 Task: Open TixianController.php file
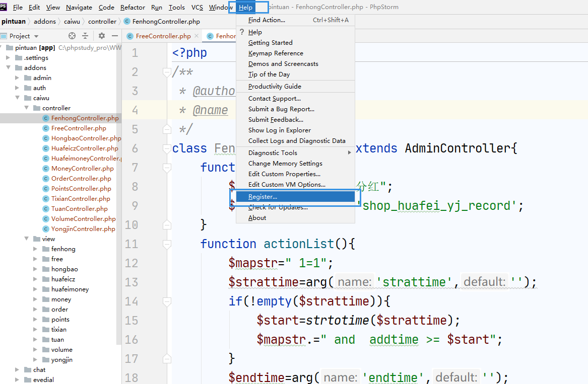coord(81,199)
